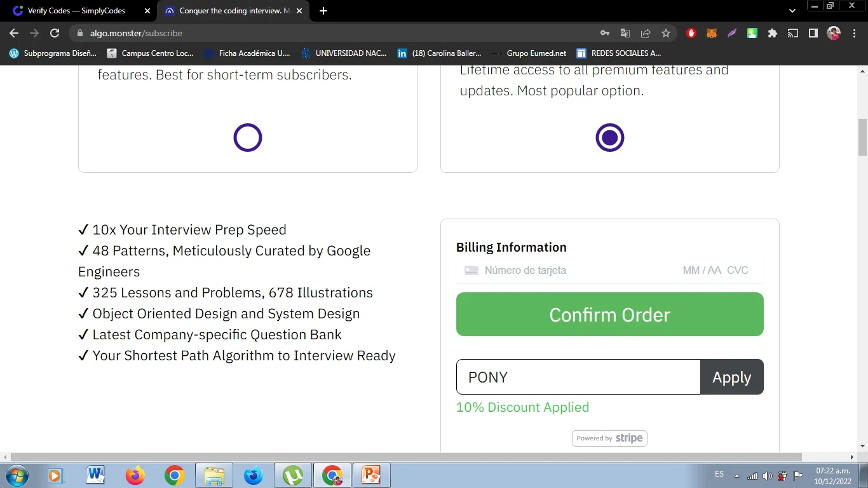Open the Campus Centro Loc... bookmark

[151, 53]
